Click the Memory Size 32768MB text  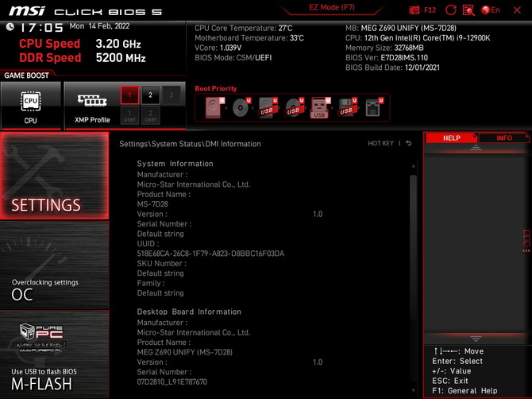point(384,48)
